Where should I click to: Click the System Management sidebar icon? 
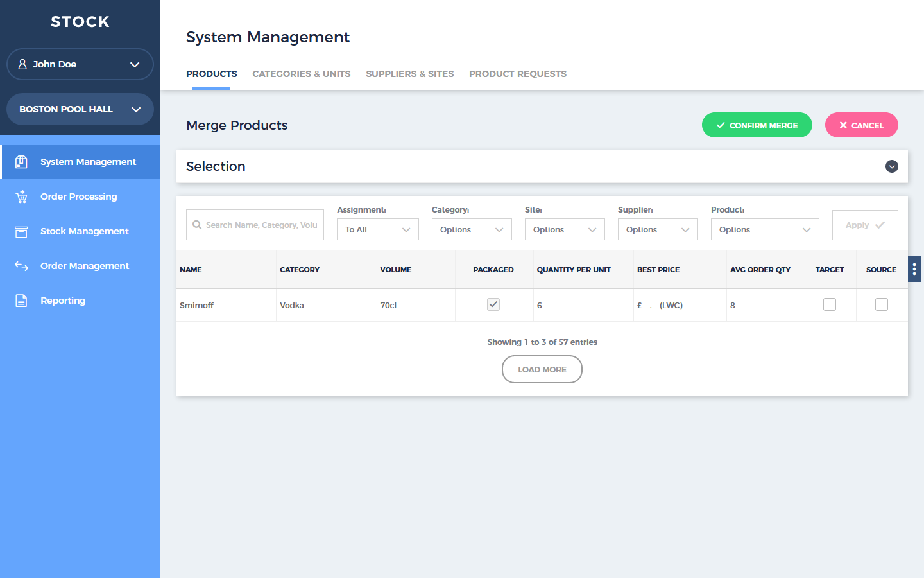coord(21,162)
